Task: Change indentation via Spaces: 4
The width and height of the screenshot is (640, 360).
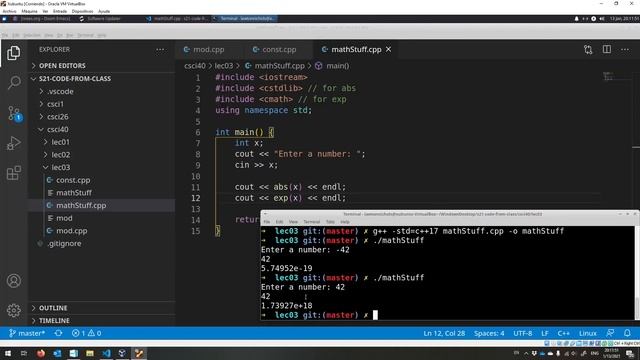Action: pos(489,333)
